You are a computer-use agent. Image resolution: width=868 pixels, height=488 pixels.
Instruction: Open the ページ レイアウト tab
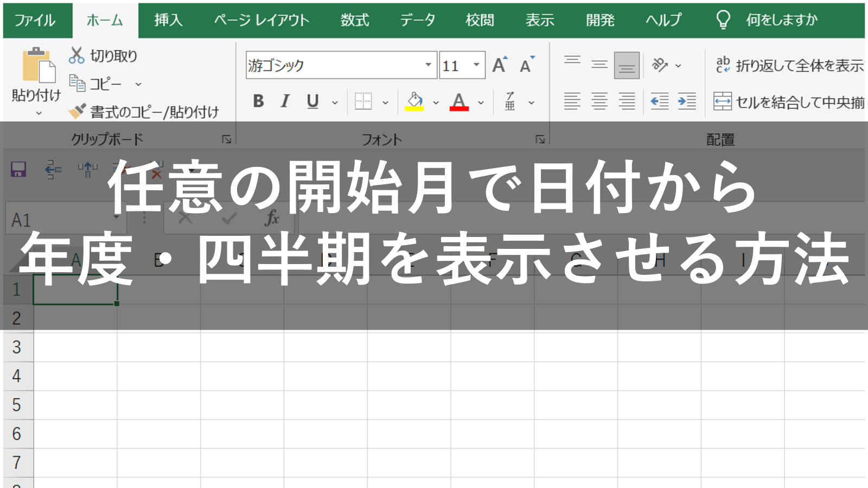[x=261, y=21]
